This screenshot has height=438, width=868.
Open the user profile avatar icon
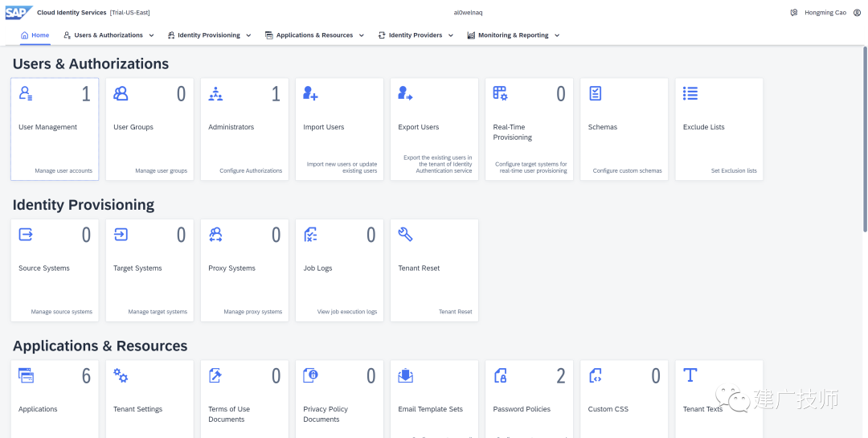857,12
